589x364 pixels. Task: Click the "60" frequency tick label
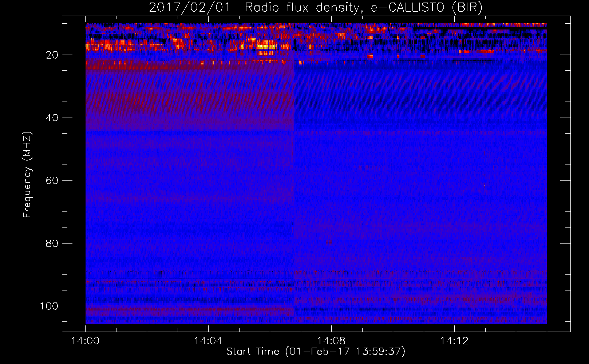pyautogui.click(x=52, y=181)
